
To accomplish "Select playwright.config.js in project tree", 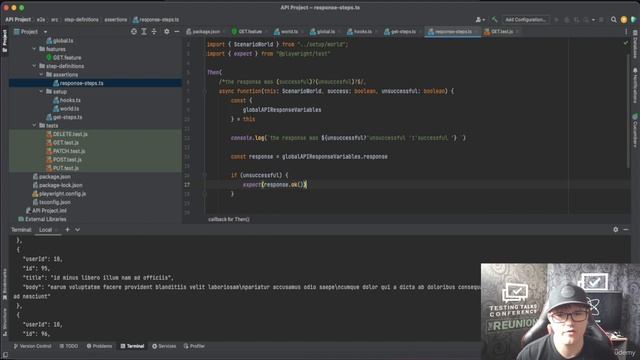I will (x=62, y=193).
